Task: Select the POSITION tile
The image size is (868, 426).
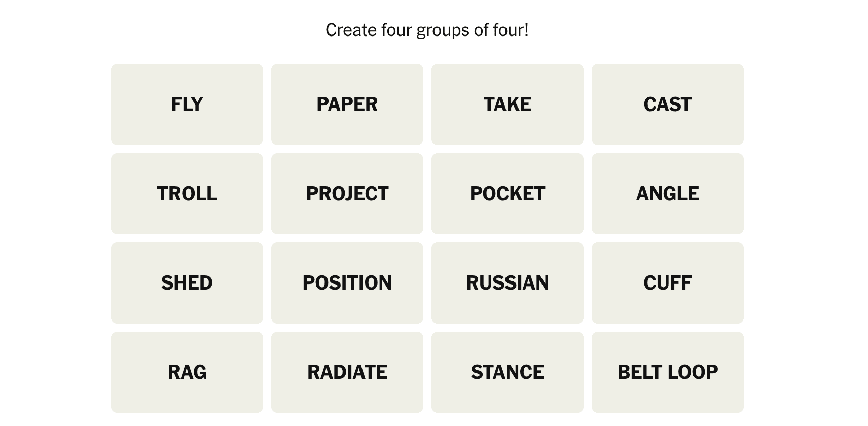Action: point(347,283)
